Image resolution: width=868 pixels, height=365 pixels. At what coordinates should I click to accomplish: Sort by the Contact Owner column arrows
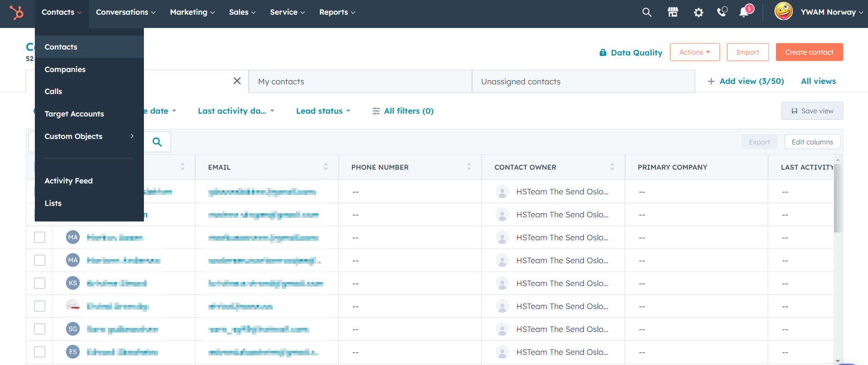612,167
